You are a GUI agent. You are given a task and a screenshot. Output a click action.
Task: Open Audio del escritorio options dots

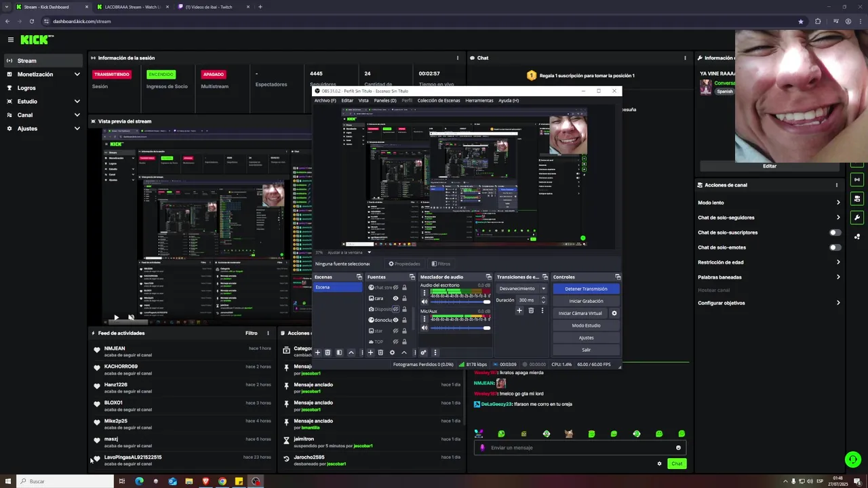point(425,293)
